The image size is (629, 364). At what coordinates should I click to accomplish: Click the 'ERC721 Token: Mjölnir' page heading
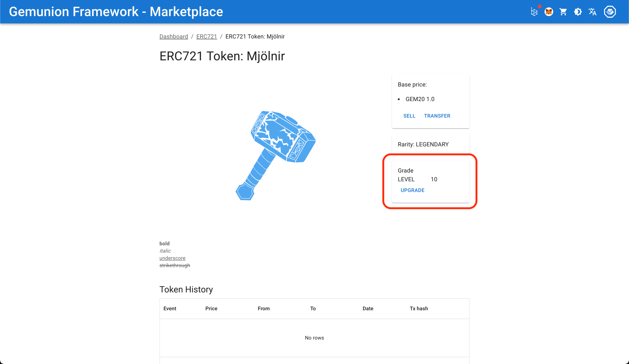pyautogui.click(x=222, y=56)
